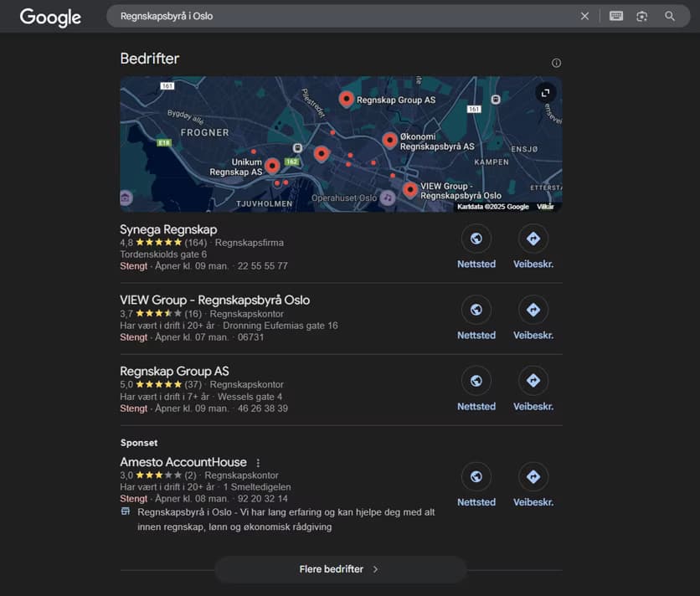The width and height of the screenshot is (700, 596).
Task: Click into the search input field
Action: coord(335,16)
